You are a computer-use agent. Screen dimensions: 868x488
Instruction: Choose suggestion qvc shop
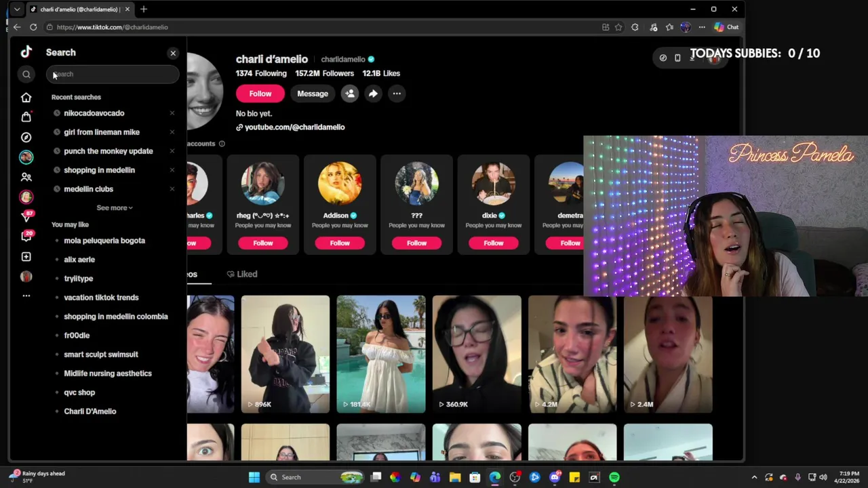pos(79,392)
